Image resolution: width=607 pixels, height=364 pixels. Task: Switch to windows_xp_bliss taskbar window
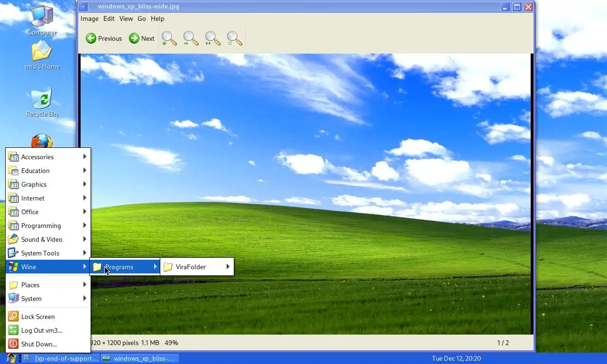(140, 358)
